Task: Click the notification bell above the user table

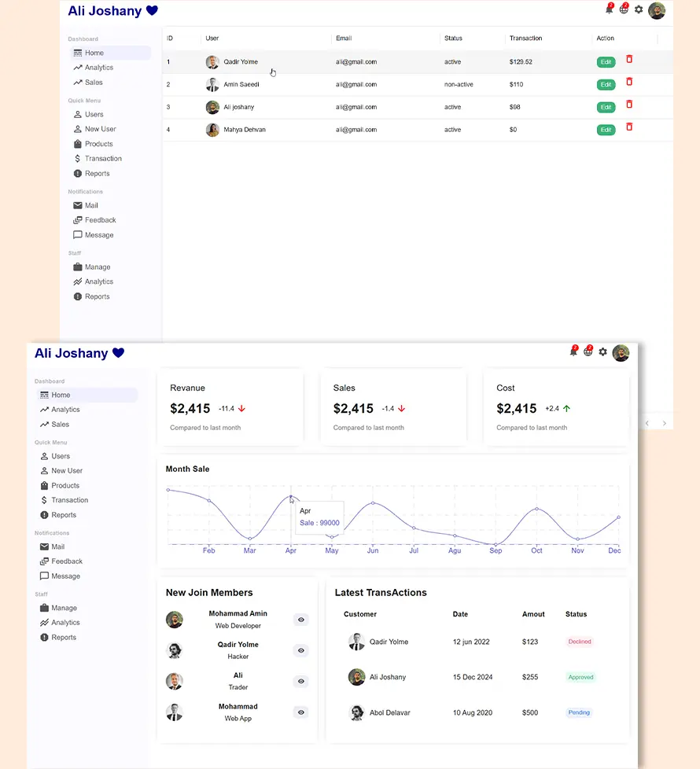Action: (609, 10)
